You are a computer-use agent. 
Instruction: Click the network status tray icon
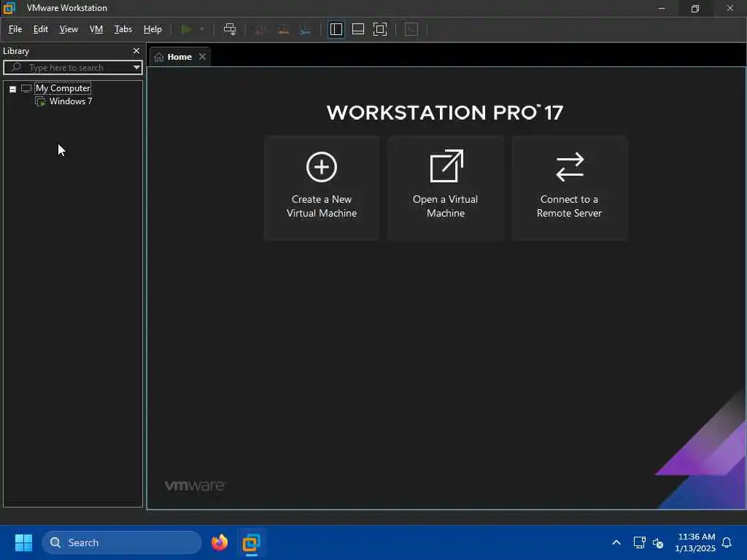click(639, 542)
